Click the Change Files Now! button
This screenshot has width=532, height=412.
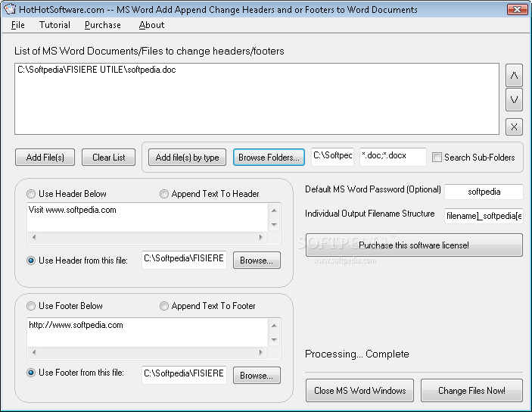coord(471,391)
